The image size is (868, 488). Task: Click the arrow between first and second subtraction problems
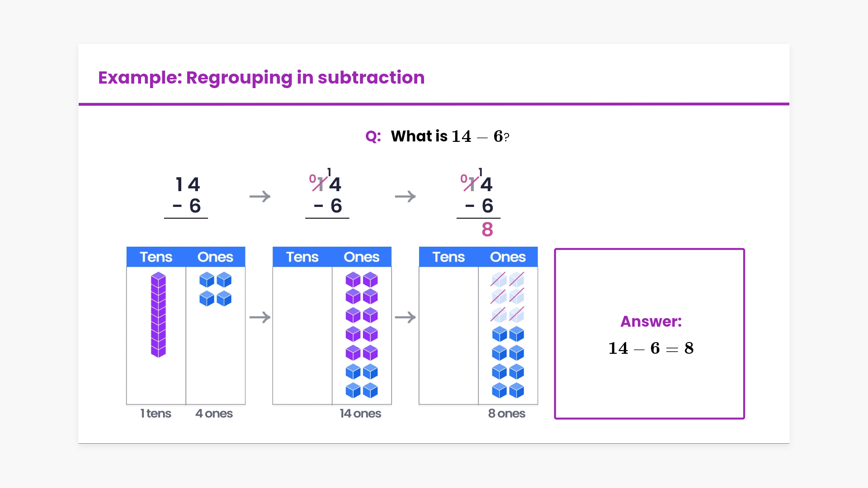[260, 197]
